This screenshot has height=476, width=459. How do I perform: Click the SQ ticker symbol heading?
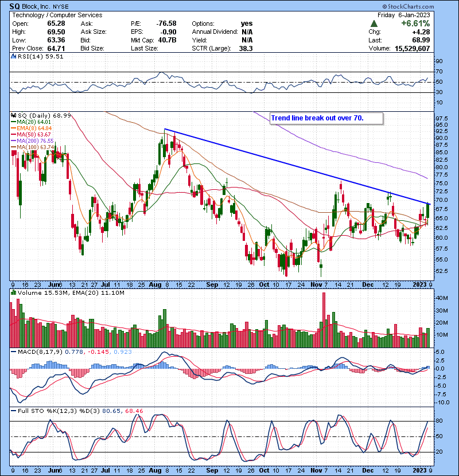click(x=14, y=6)
